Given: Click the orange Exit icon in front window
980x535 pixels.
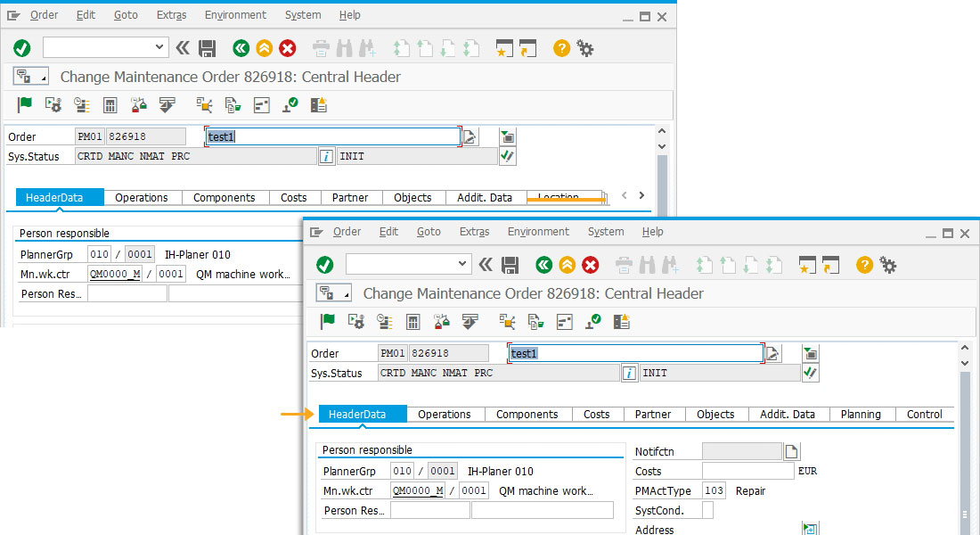Looking at the screenshot, I should click(x=568, y=265).
